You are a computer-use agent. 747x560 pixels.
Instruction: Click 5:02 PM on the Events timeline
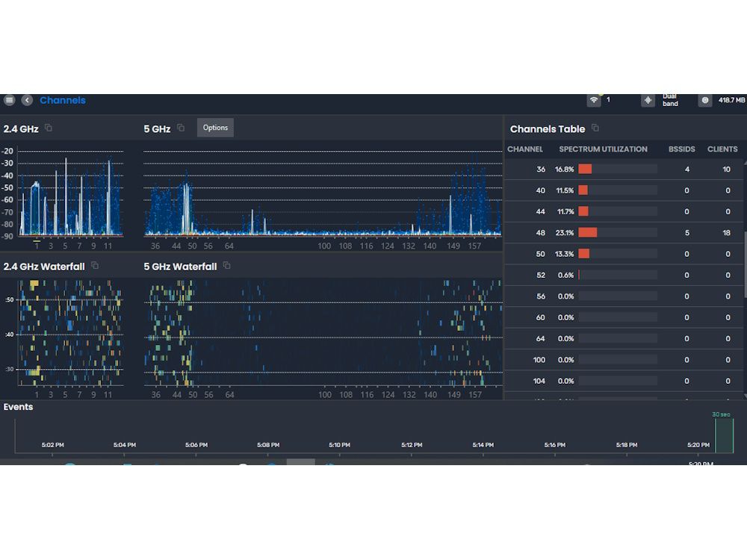click(x=52, y=445)
